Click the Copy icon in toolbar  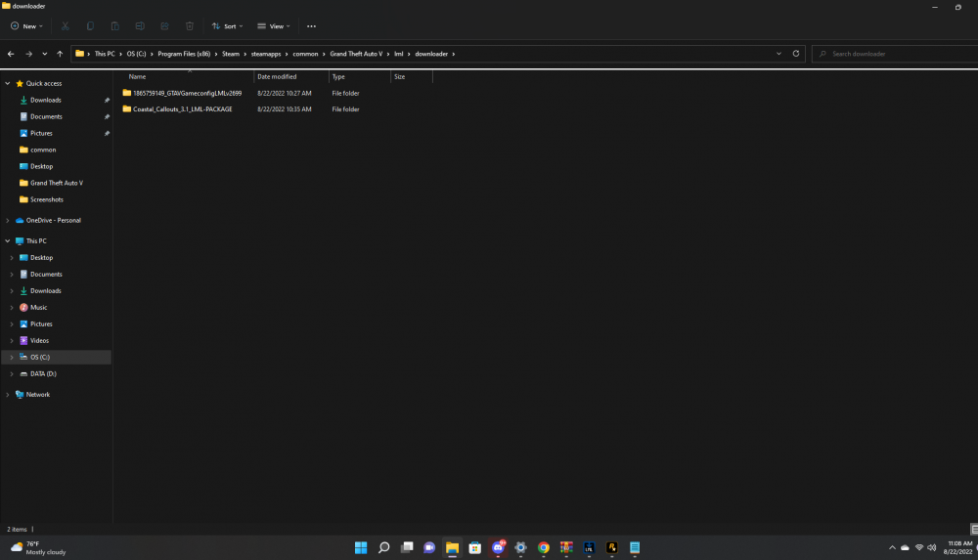pyautogui.click(x=90, y=26)
